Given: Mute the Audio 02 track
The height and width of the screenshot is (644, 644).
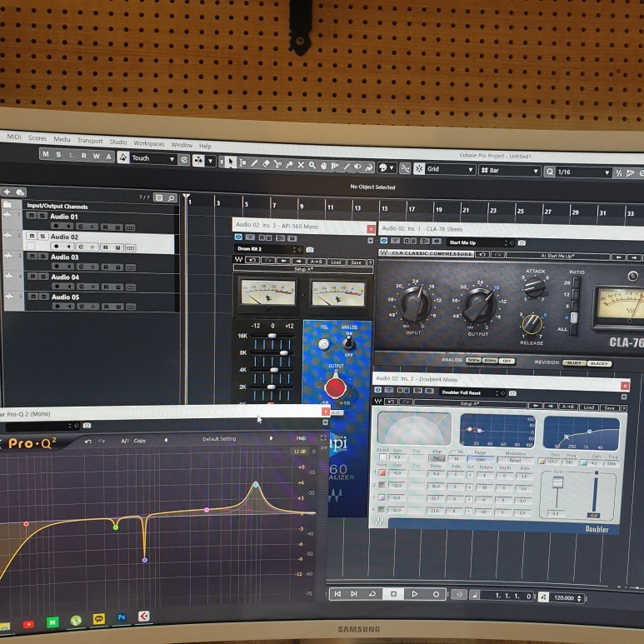Looking at the screenshot, I should [32, 236].
